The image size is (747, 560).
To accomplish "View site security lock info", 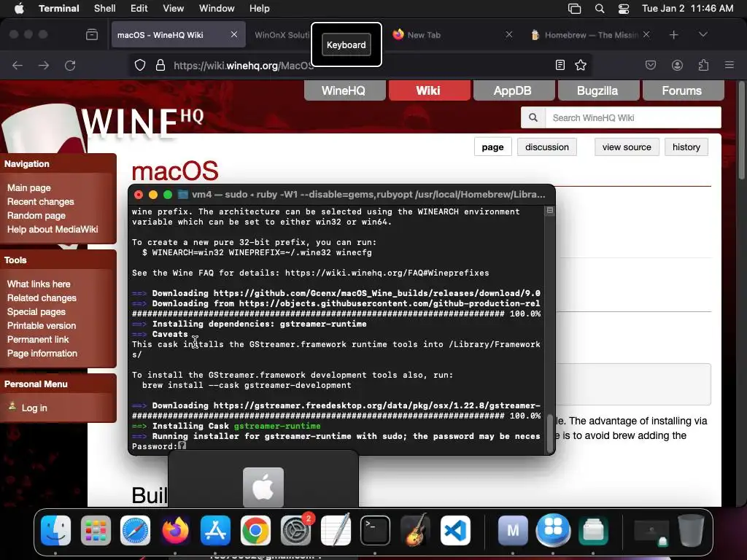I will click(160, 65).
